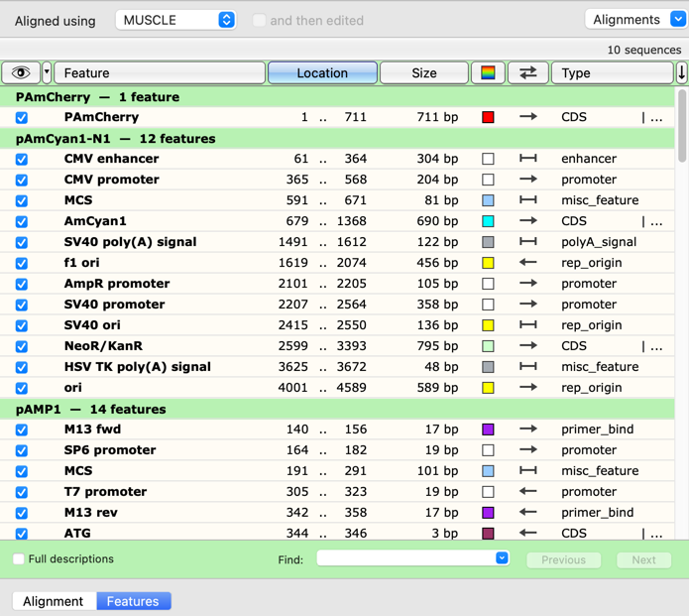The image size is (689, 616).
Task: Uncheck the T7 promoter checkbox
Action: tap(22, 492)
